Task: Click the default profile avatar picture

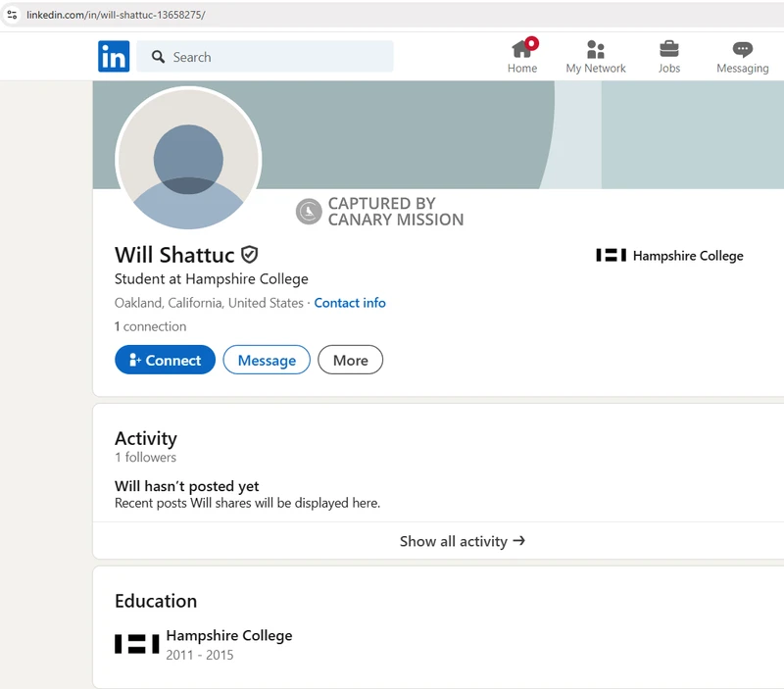Action: (x=188, y=159)
